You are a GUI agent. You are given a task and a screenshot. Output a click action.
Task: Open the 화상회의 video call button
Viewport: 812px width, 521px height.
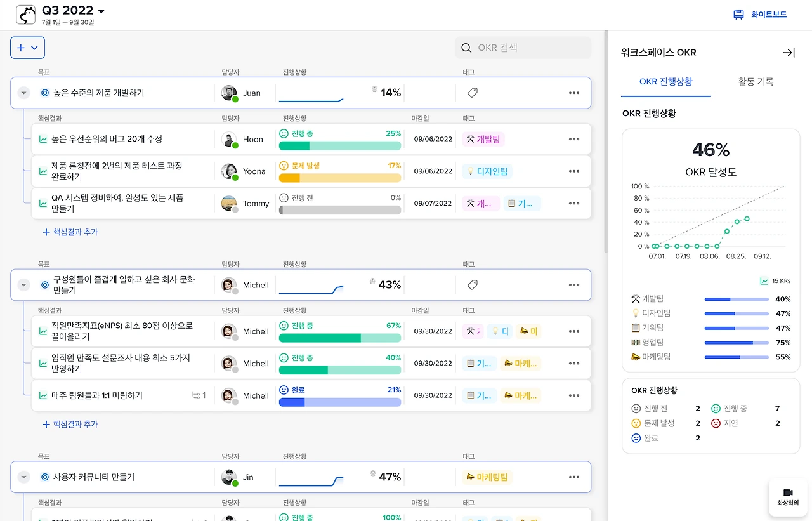pos(788,497)
